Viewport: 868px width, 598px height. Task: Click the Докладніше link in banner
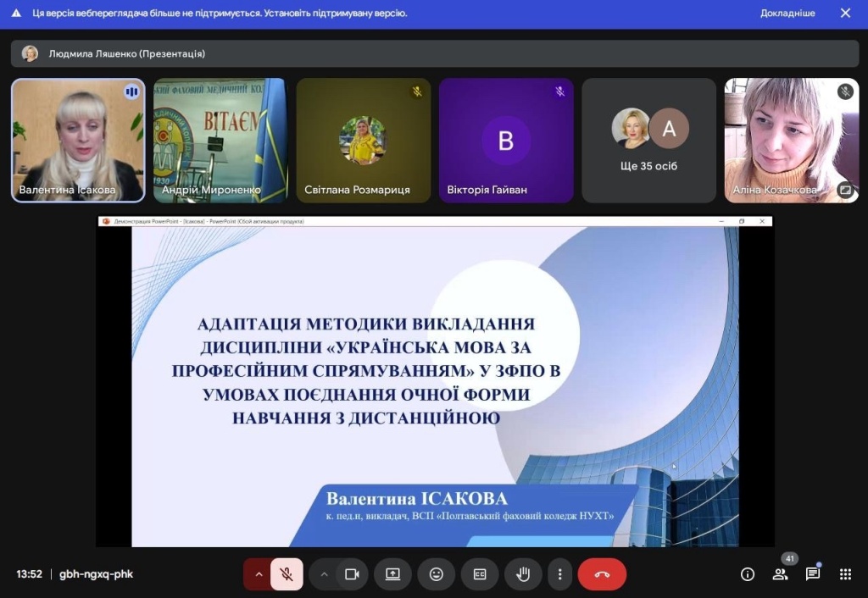[x=787, y=14]
